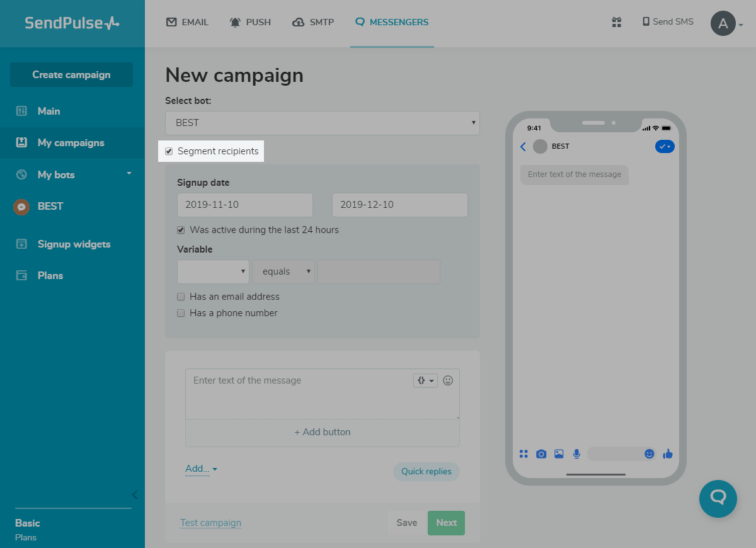The height and width of the screenshot is (548, 756).
Task: Open the Variable name dropdown
Action: [x=213, y=271]
